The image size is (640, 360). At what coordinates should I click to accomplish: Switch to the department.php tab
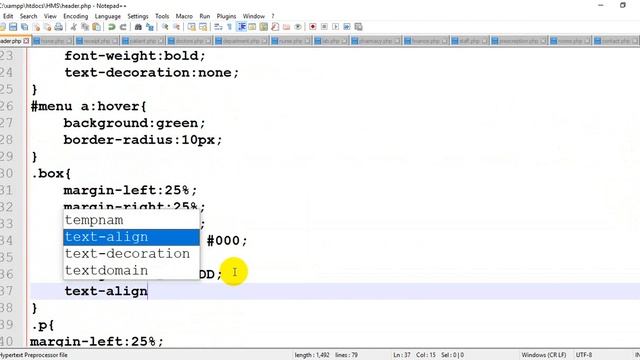click(x=241, y=41)
